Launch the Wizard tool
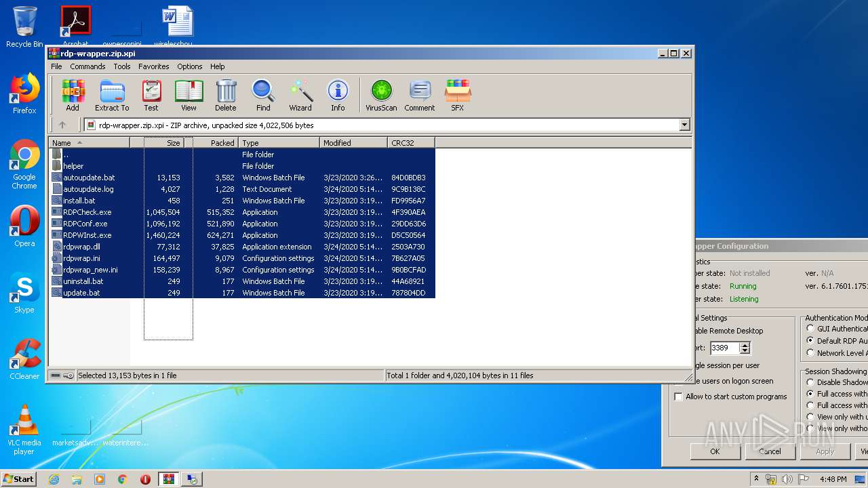868x488 pixels. [x=300, y=96]
